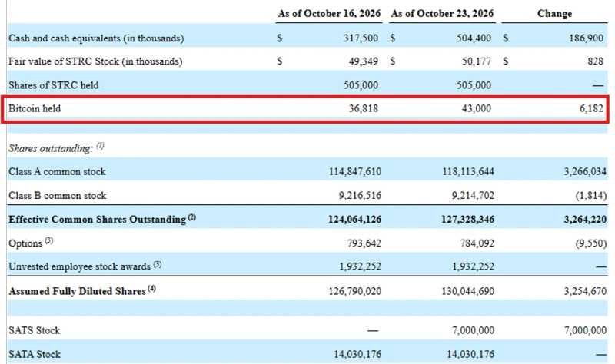The image size is (615, 364).
Task: Click the bold change value 3,264,220
Action: click(x=585, y=220)
